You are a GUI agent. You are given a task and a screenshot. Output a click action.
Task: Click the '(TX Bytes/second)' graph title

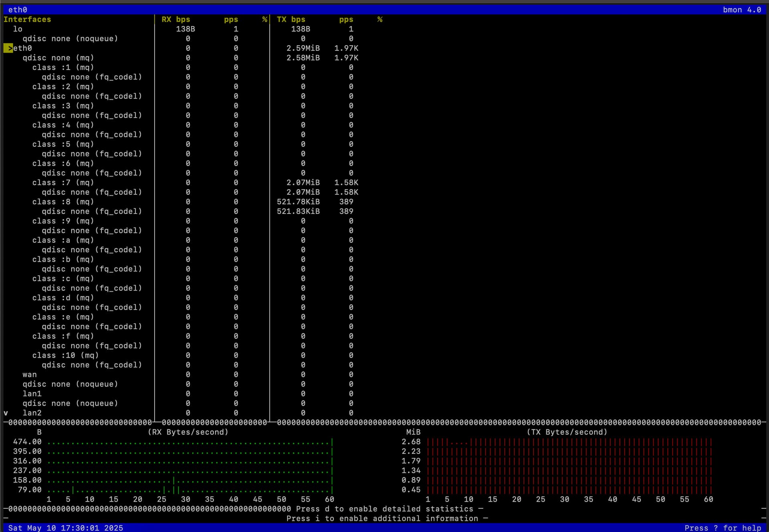click(x=567, y=432)
